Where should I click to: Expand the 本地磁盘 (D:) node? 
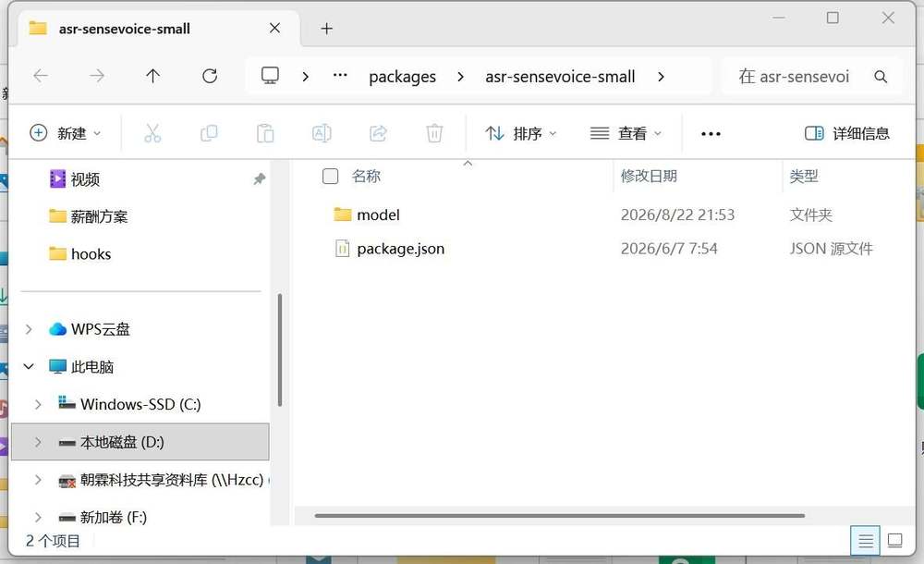(x=38, y=442)
